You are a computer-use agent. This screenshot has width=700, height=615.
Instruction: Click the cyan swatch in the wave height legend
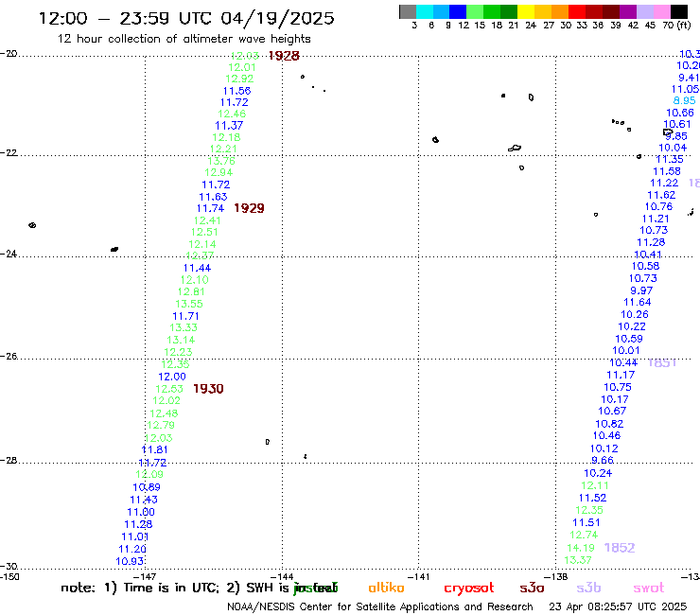pos(425,11)
